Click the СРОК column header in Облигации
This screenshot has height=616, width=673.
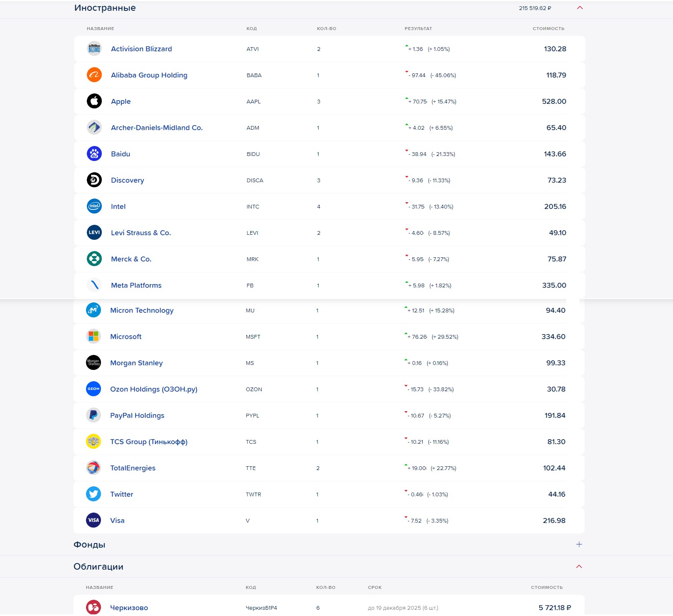tap(375, 587)
